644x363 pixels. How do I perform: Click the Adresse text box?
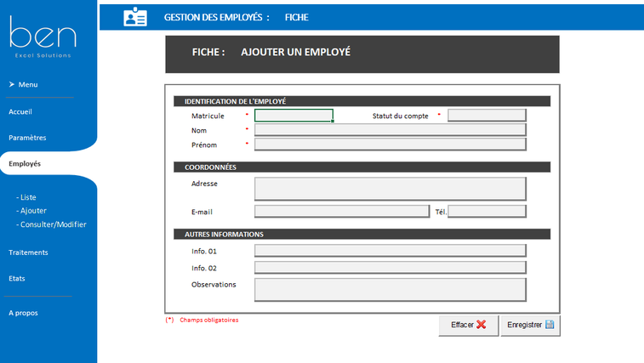(x=390, y=189)
